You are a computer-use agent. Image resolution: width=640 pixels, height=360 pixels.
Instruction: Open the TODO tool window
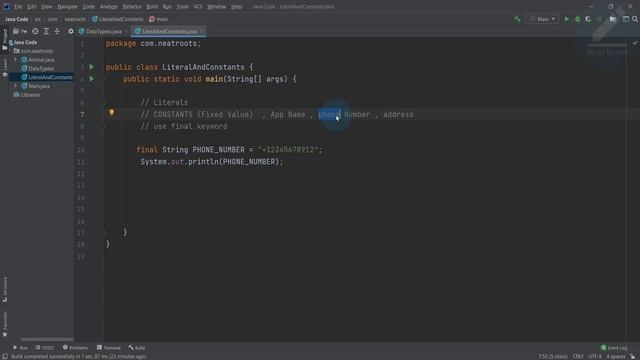[45, 348]
